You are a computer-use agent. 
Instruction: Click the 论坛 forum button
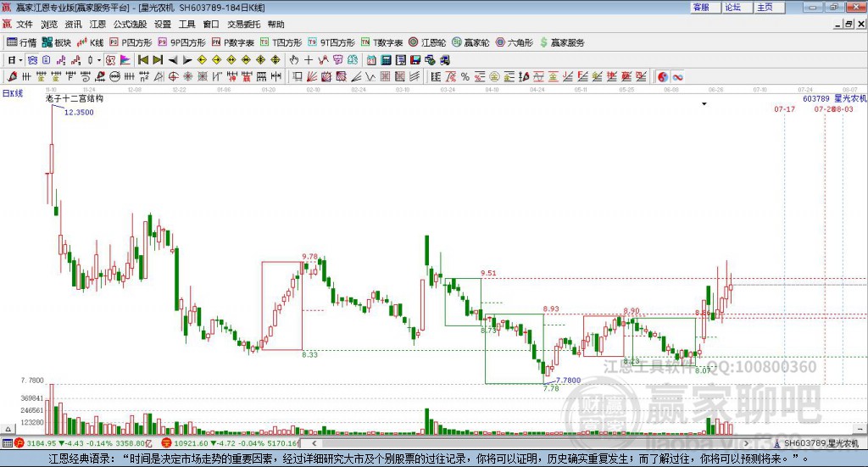coord(737,7)
